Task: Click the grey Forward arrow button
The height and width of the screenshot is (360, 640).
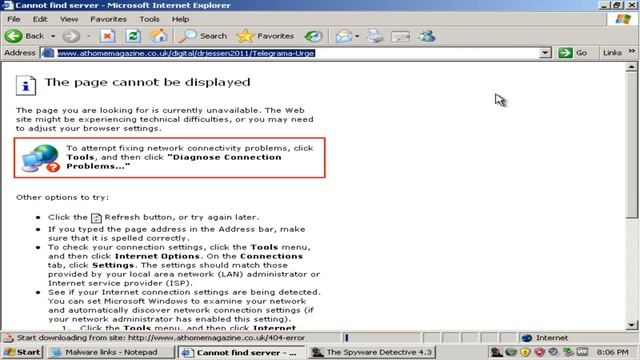Action: 71,36
